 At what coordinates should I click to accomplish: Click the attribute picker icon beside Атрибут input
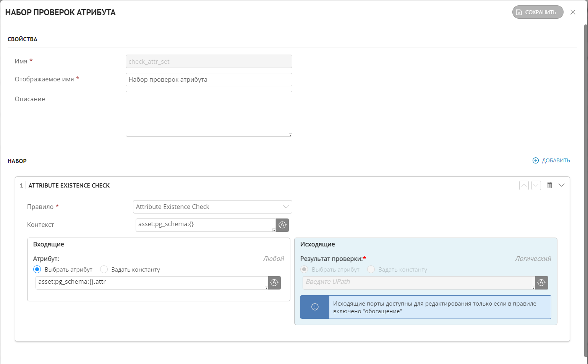[x=274, y=283]
